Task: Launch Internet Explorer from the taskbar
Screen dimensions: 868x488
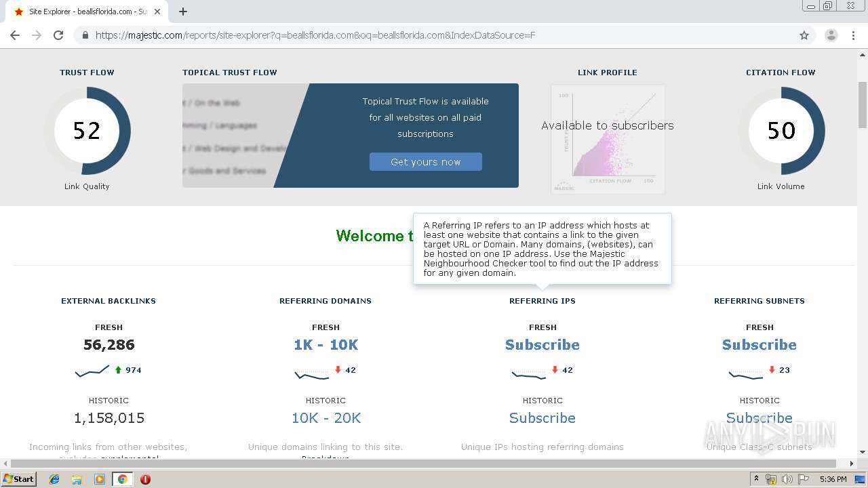Action: click(x=54, y=479)
